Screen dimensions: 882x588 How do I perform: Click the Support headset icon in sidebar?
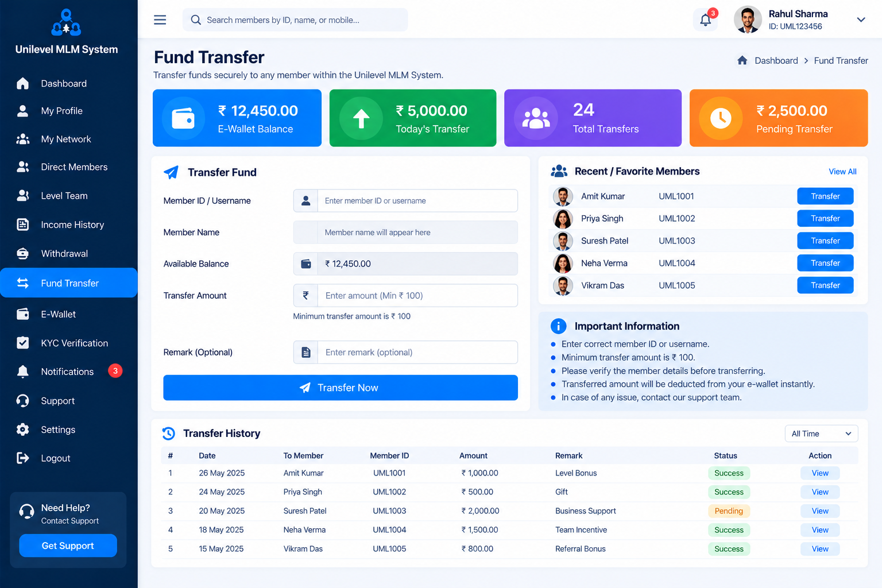(23, 401)
